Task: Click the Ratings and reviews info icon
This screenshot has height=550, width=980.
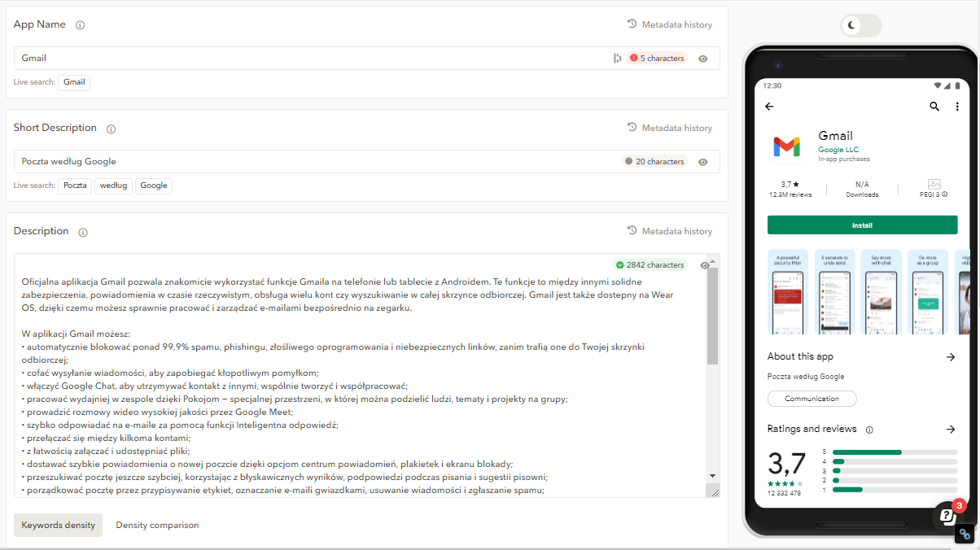Action: pos(869,430)
